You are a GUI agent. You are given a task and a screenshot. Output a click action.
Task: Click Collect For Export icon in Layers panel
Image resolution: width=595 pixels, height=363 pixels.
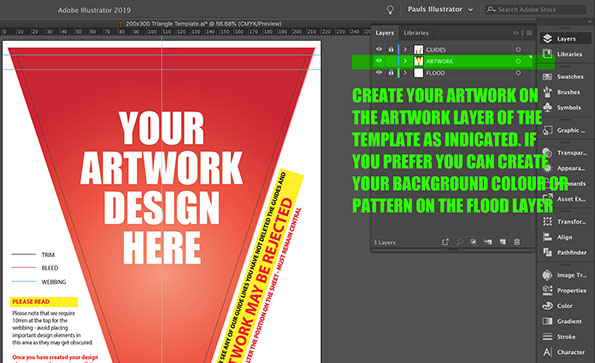445,242
